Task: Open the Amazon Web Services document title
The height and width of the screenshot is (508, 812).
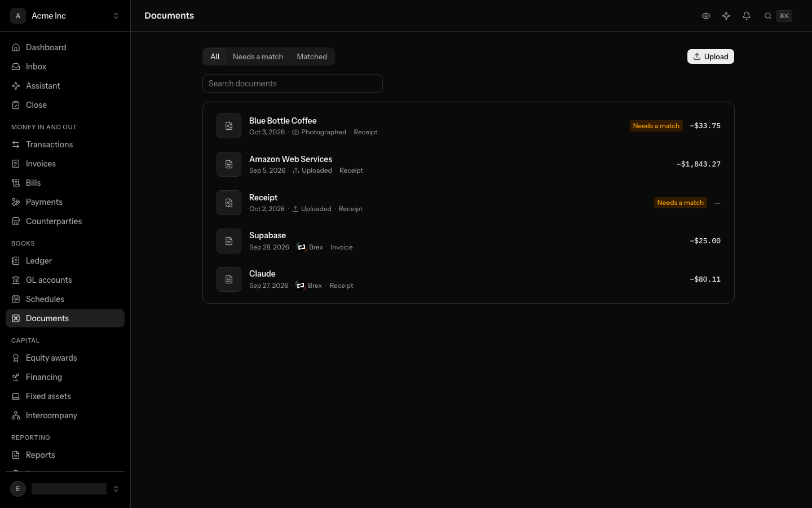Action: tap(290, 159)
